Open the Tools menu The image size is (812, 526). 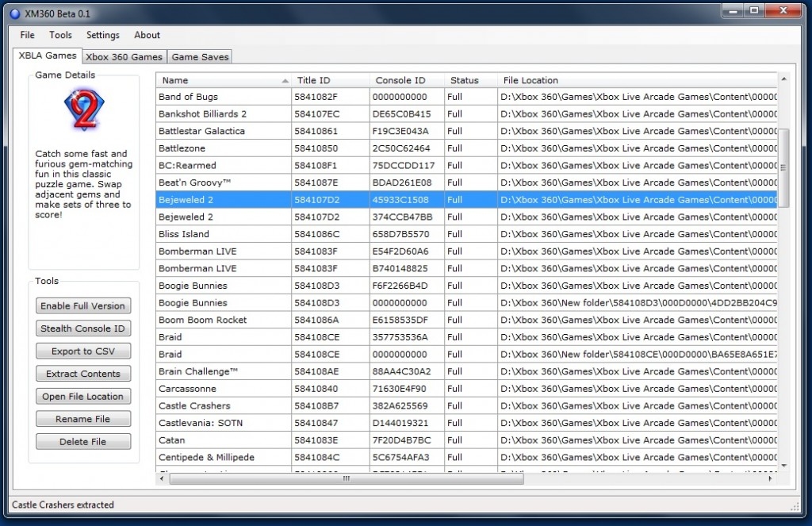click(x=60, y=35)
